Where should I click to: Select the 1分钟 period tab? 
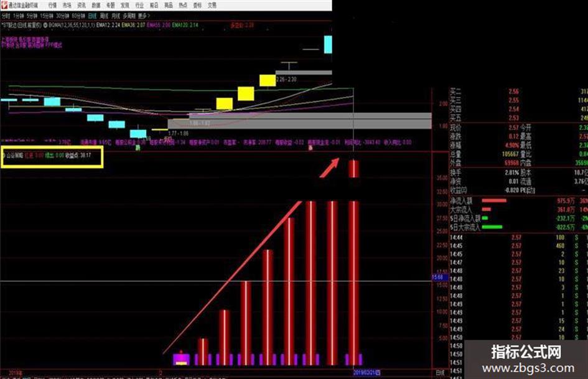(x=19, y=16)
